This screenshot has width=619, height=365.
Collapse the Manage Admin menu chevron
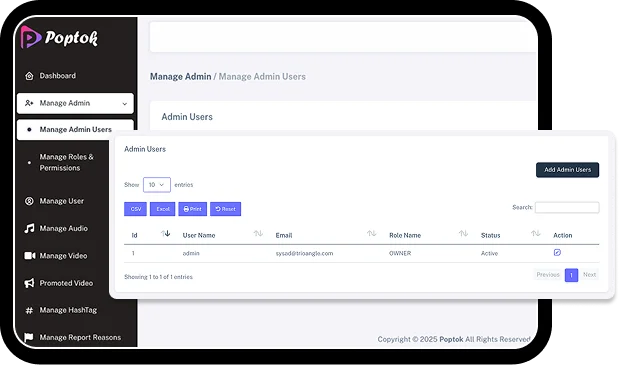[x=125, y=104]
